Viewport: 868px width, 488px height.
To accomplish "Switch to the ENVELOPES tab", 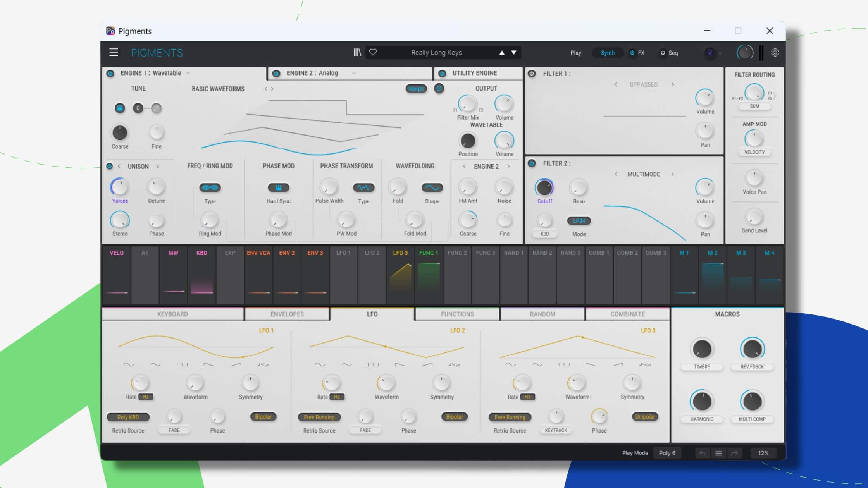I will (287, 314).
